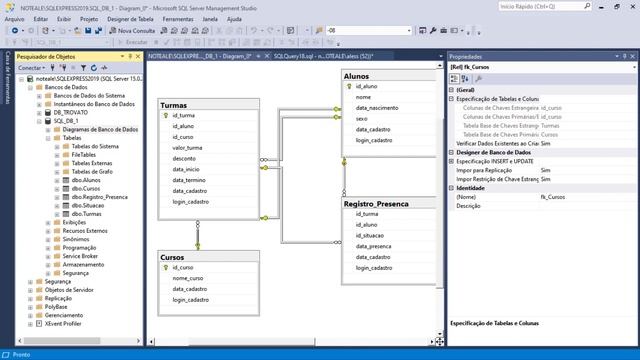
Task: Open the Exibir menu
Action: tap(64, 19)
